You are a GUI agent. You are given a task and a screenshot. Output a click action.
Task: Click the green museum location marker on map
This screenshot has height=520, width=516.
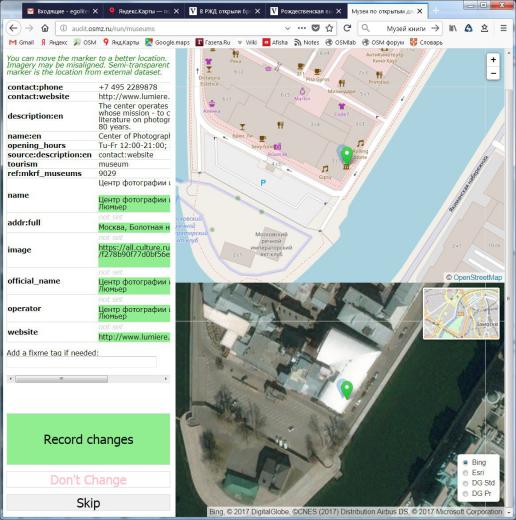click(x=347, y=155)
